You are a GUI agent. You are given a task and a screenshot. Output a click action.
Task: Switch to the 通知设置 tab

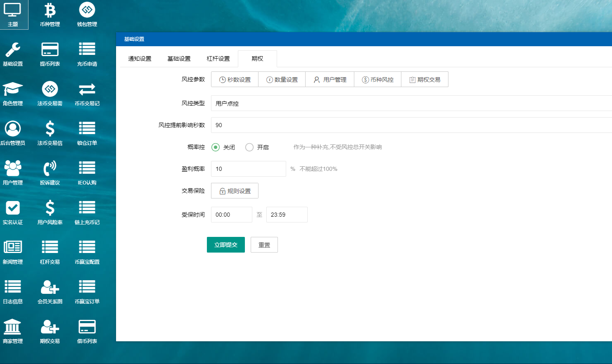(139, 58)
